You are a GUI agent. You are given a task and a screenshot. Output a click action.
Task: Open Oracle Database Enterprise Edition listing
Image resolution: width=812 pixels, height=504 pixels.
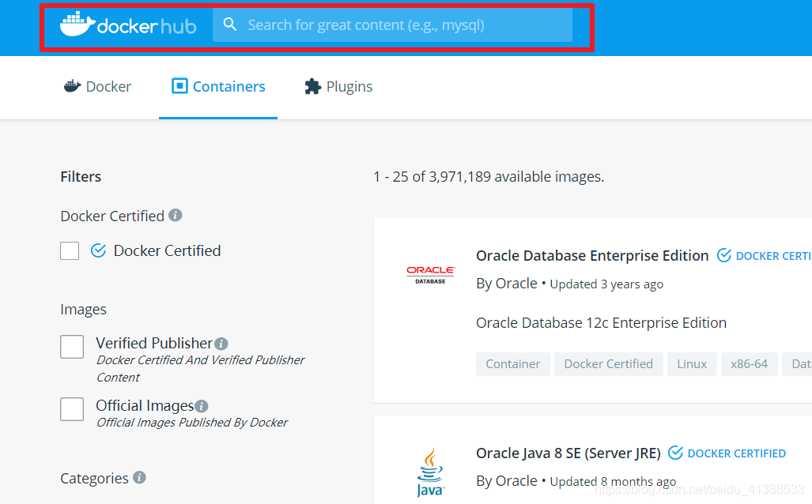click(592, 255)
